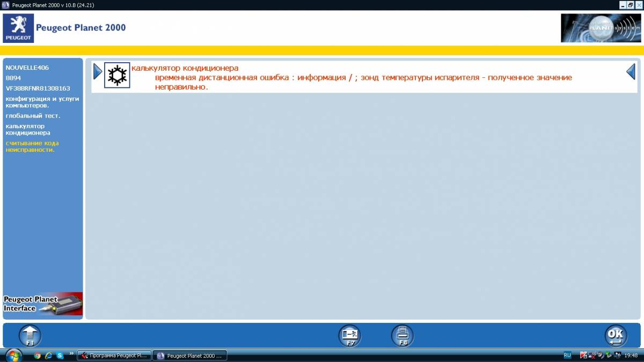Launch Chrome from the quick launch bar
This screenshot has height=362, width=644.
(37, 355)
